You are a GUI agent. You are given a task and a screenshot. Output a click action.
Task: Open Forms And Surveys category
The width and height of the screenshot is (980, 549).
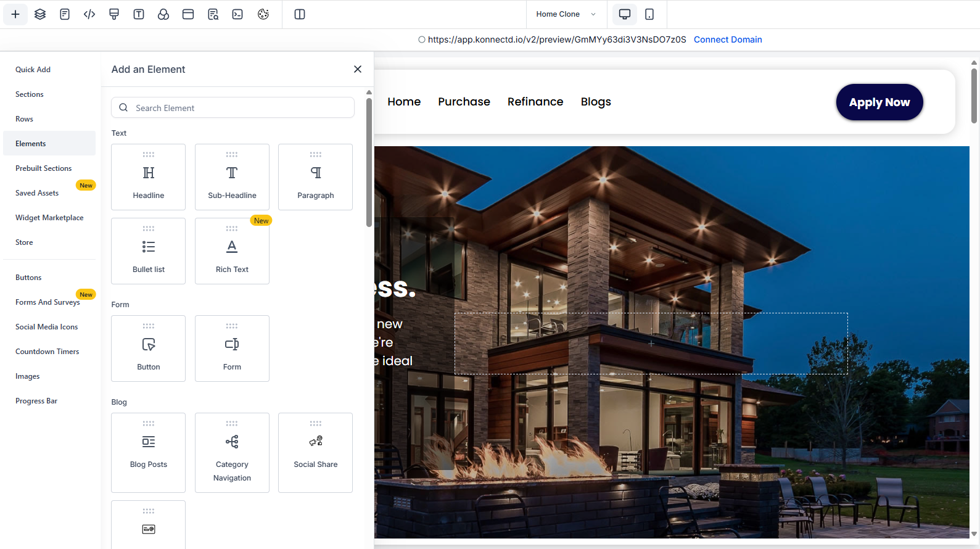[x=47, y=302]
